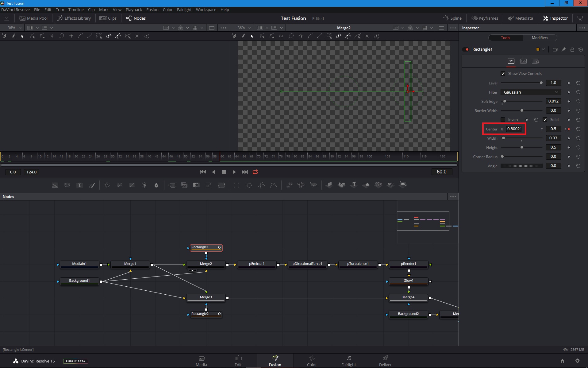Screen dimensions: 588x368
Task: Add a Text+ tool from toolbar
Action: [x=79, y=185]
